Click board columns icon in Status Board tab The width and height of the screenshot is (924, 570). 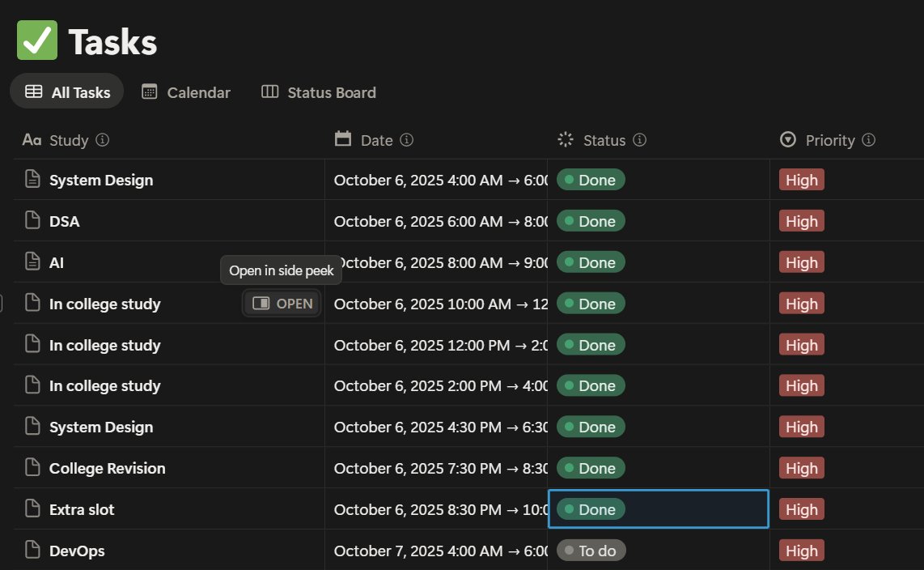(x=270, y=91)
